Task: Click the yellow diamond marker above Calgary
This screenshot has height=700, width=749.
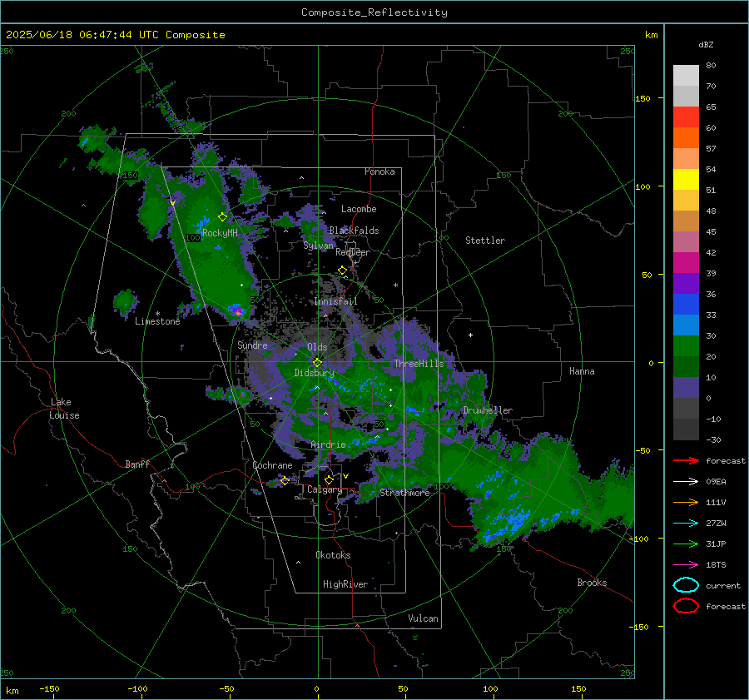Action: coord(329,479)
